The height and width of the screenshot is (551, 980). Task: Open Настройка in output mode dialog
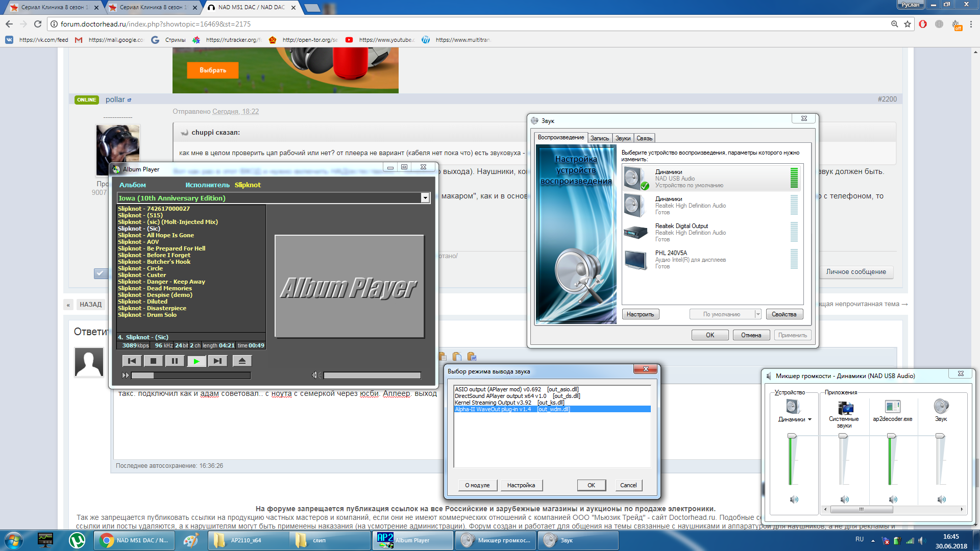[x=521, y=485]
